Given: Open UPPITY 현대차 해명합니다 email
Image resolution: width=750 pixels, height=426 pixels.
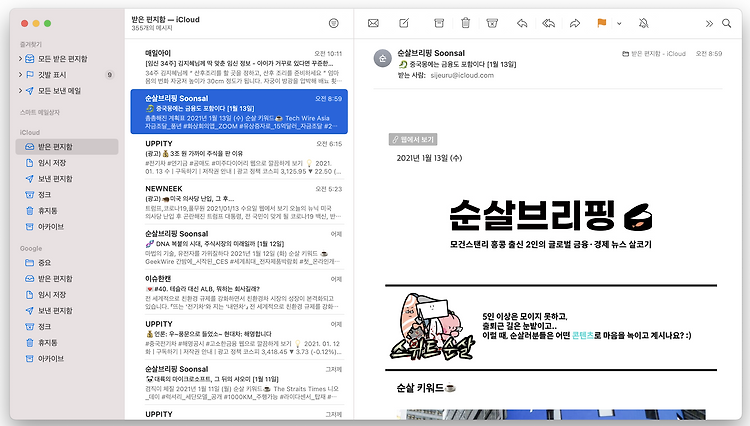Looking at the screenshot, I should pos(239,337).
